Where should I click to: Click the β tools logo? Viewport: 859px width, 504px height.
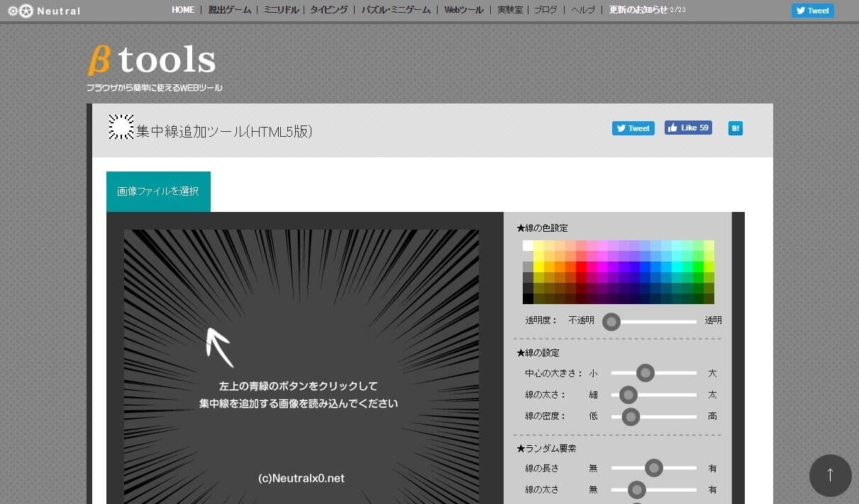[152, 60]
